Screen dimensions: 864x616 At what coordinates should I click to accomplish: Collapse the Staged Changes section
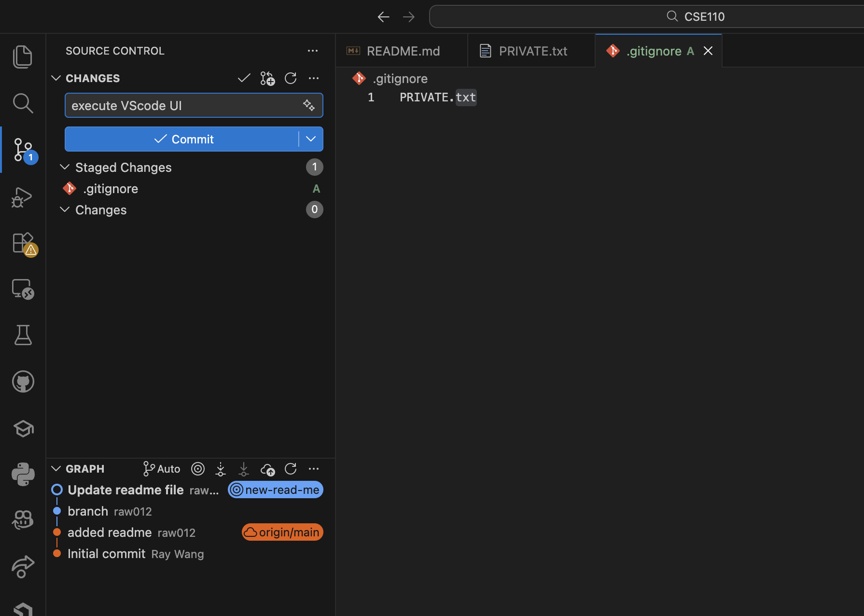[65, 167]
